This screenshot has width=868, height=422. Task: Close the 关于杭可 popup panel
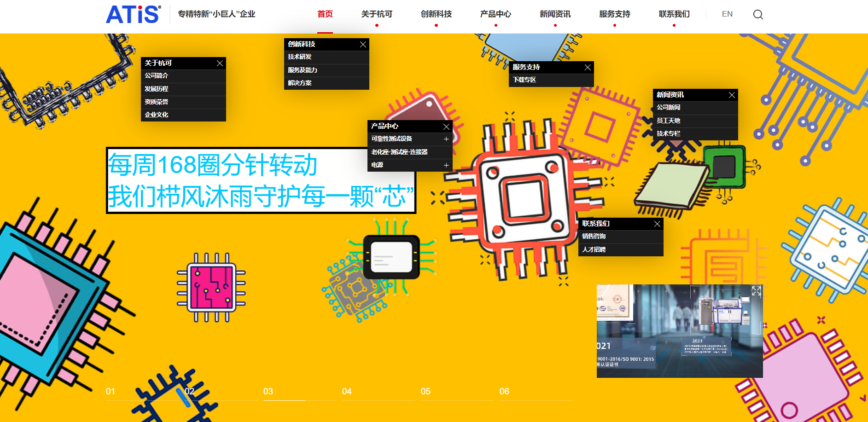pos(220,64)
